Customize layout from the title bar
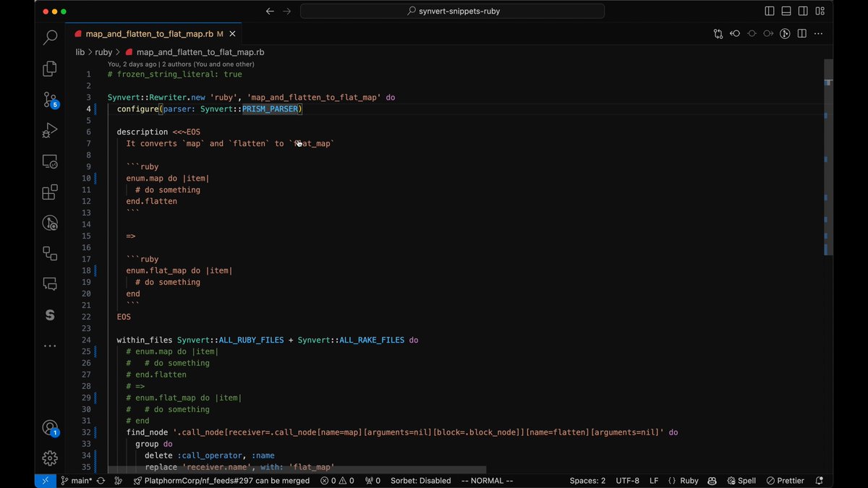 point(820,12)
